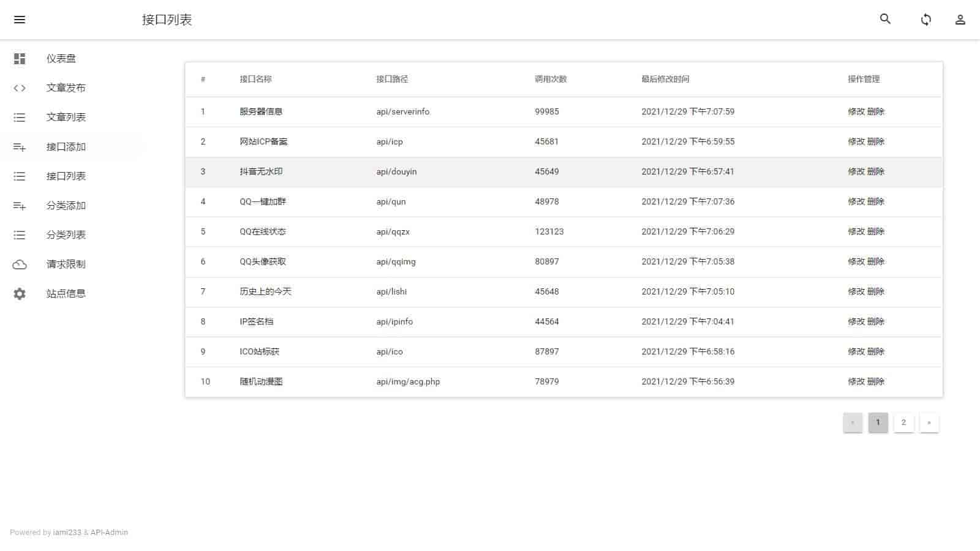Click 删除 for 历史上的今天 row
The height and width of the screenshot is (551, 980).
click(x=876, y=291)
